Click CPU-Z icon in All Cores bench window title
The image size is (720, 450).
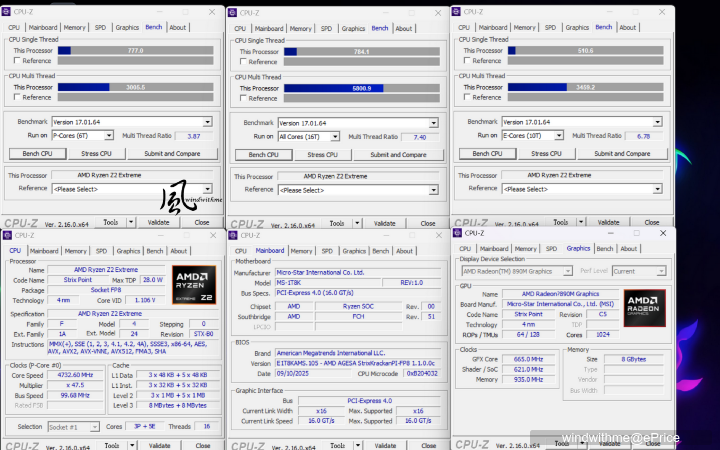(x=233, y=15)
